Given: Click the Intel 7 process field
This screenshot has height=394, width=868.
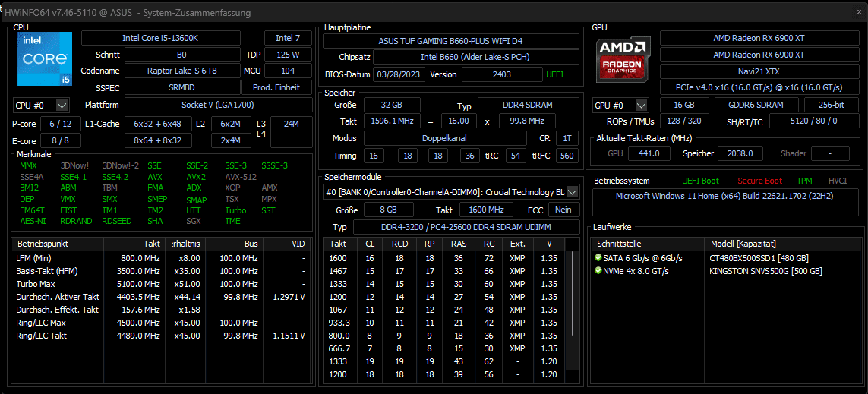Looking at the screenshot, I should 288,38.
